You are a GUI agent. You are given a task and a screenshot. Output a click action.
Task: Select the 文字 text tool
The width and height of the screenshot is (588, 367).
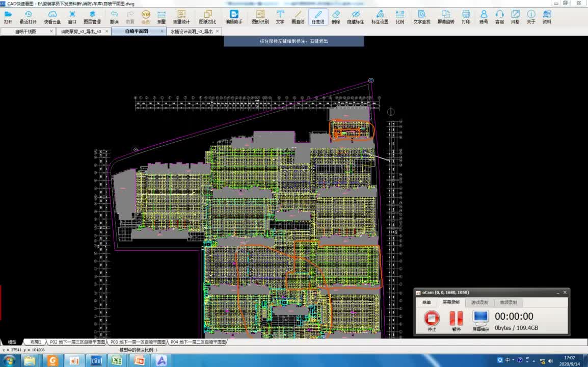(x=280, y=17)
